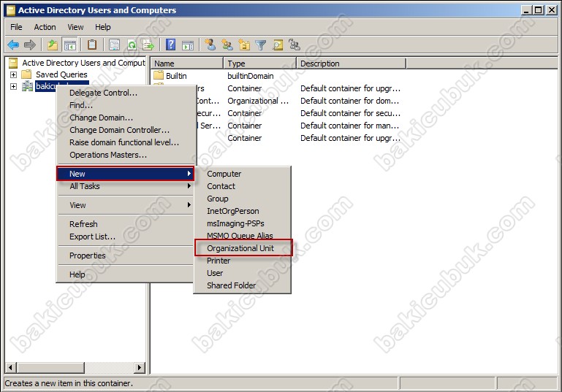Click the Add to group toolbar icon

tap(295, 45)
